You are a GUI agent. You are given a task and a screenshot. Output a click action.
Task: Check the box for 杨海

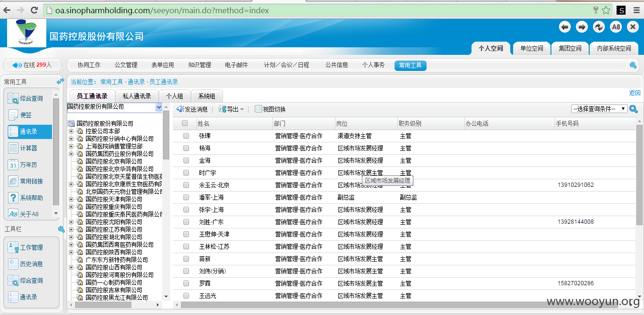[x=186, y=148]
